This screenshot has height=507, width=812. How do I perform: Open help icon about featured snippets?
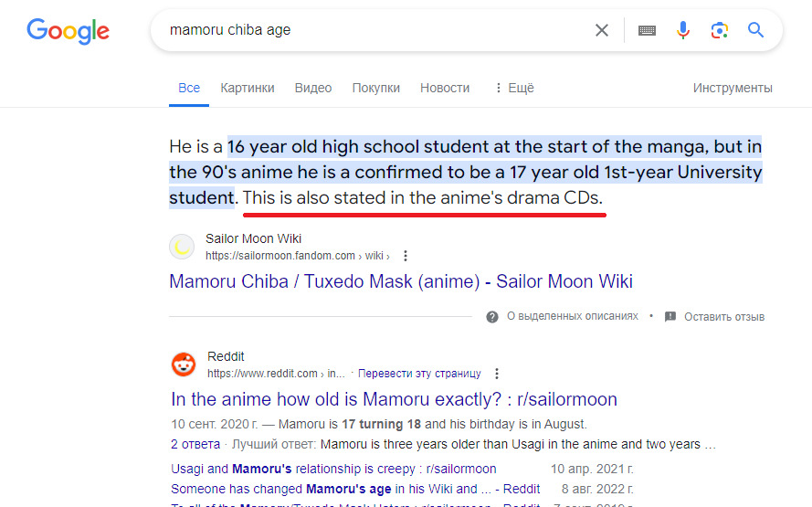pyautogui.click(x=492, y=316)
